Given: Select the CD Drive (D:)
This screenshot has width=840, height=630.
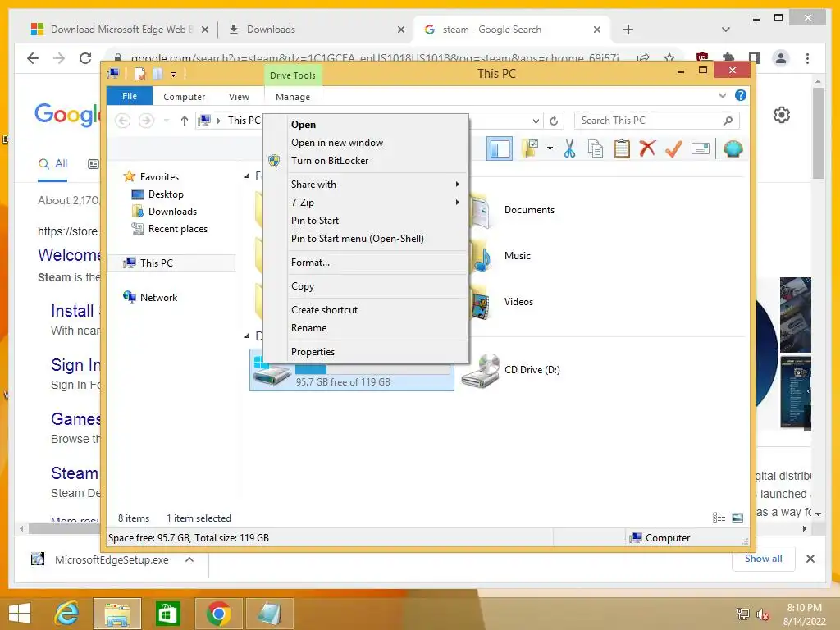Looking at the screenshot, I should point(512,370).
